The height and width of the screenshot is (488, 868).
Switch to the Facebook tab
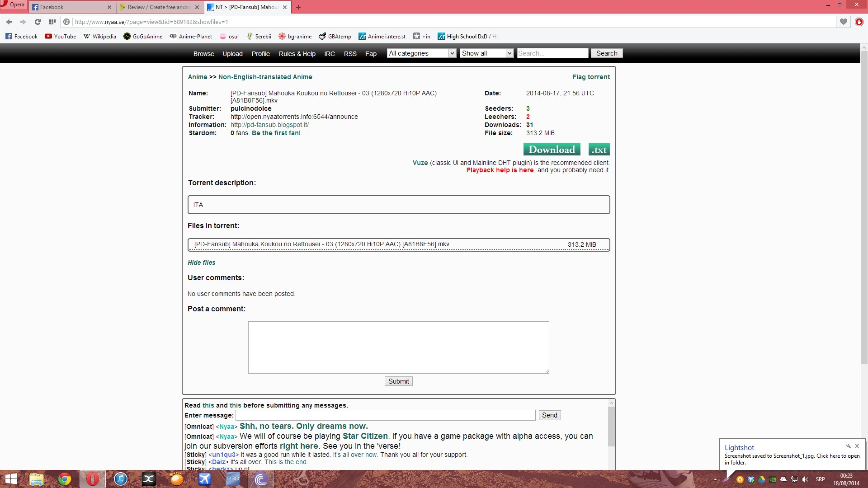(x=71, y=7)
